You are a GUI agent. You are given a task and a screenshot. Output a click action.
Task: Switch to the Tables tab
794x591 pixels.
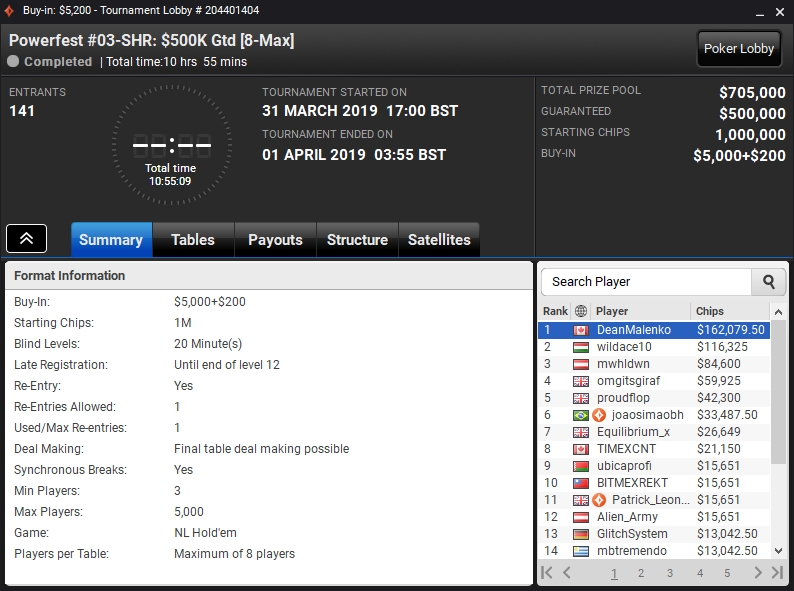193,240
